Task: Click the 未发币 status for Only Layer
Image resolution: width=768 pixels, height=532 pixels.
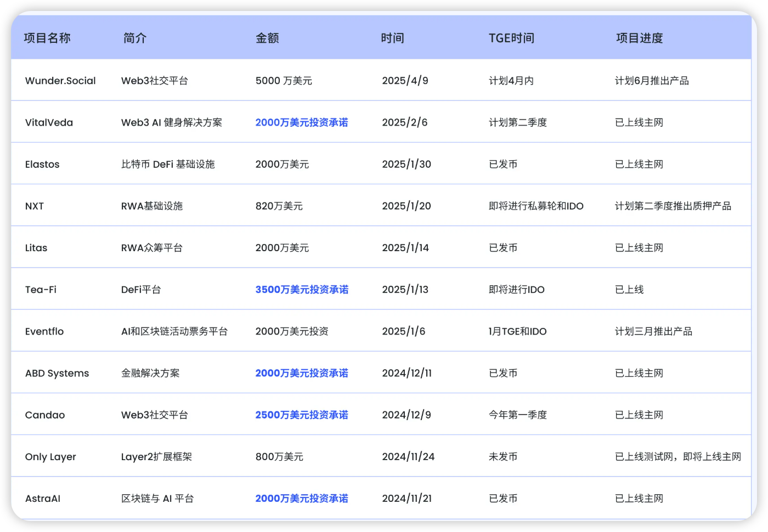Action: pyautogui.click(x=503, y=457)
